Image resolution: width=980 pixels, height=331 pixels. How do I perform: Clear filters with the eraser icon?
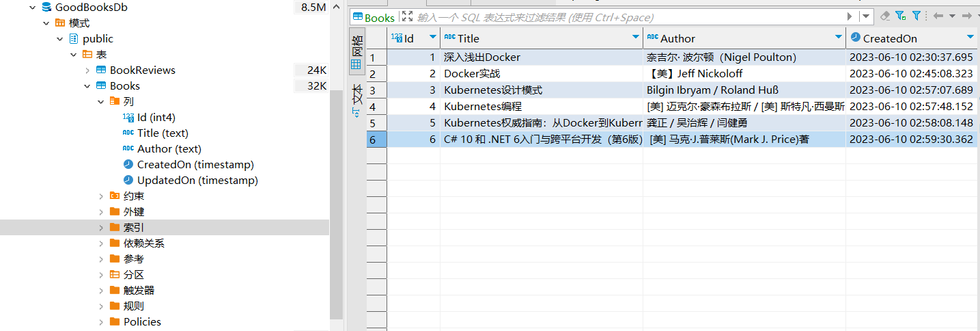click(x=886, y=16)
